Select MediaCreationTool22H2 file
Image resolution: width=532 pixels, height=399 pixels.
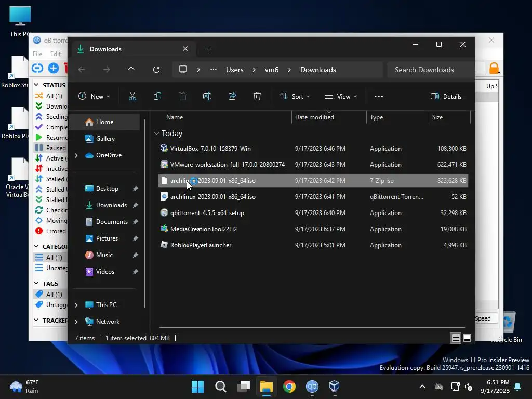[x=313, y=229]
